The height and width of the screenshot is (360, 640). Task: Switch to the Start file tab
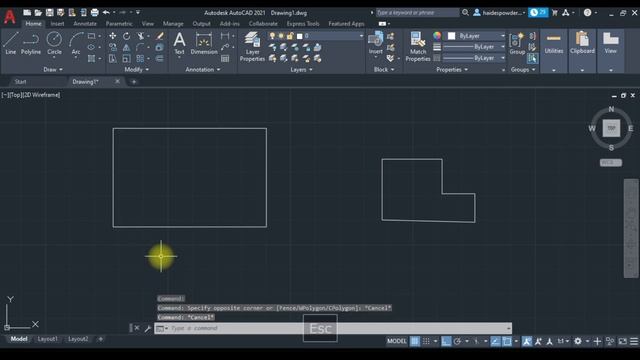click(20, 82)
